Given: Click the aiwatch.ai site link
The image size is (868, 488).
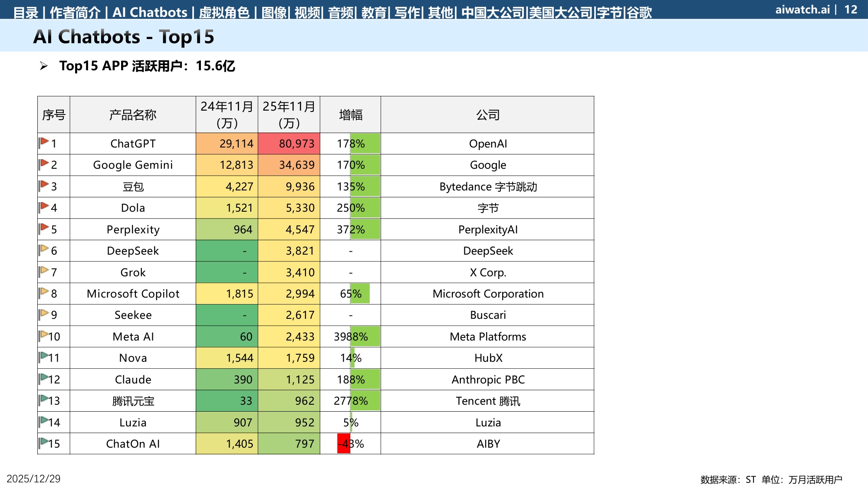Looking at the screenshot, I should pos(802,10).
